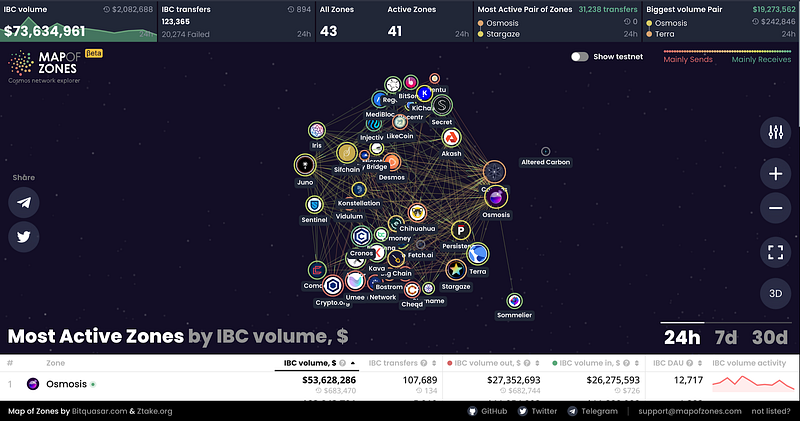Click the IBC transfers stats card

[x=236, y=21]
